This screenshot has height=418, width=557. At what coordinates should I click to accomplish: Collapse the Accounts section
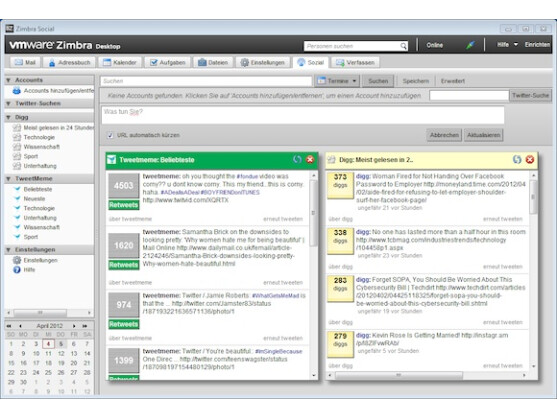[8, 80]
